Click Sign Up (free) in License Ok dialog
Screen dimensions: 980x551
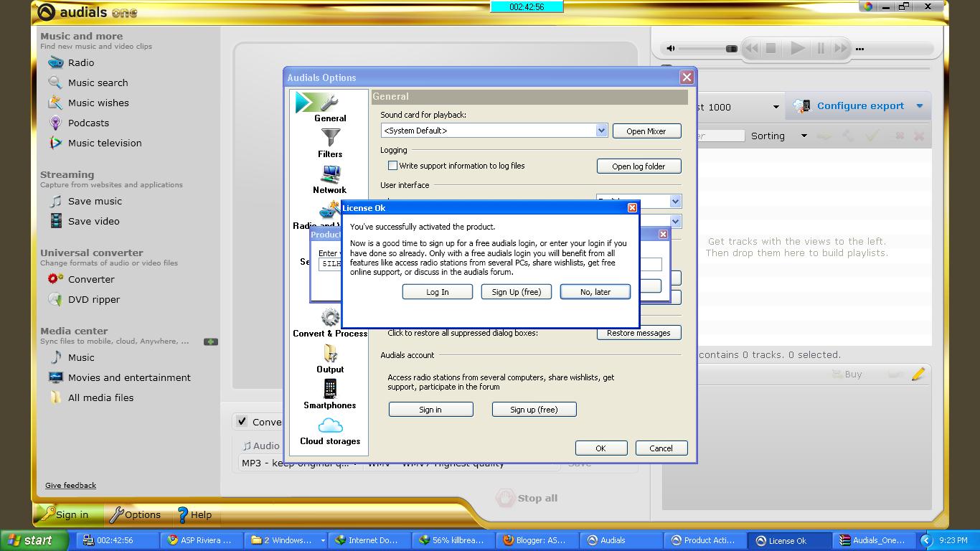coord(517,292)
